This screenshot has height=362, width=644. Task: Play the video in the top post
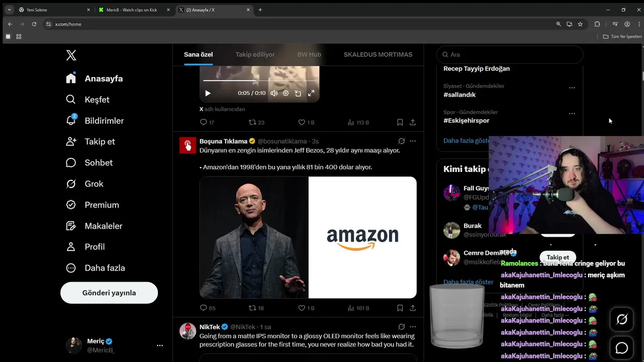coord(208,93)
